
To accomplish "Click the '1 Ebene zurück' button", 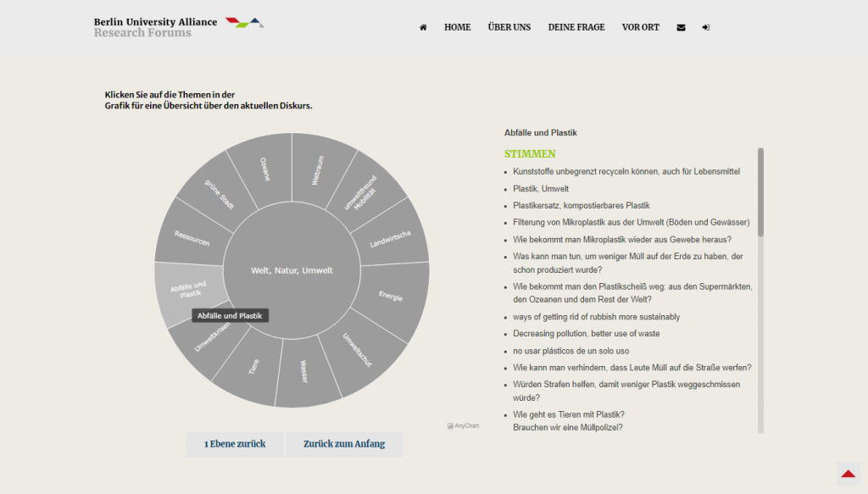I will pos(234,444).
